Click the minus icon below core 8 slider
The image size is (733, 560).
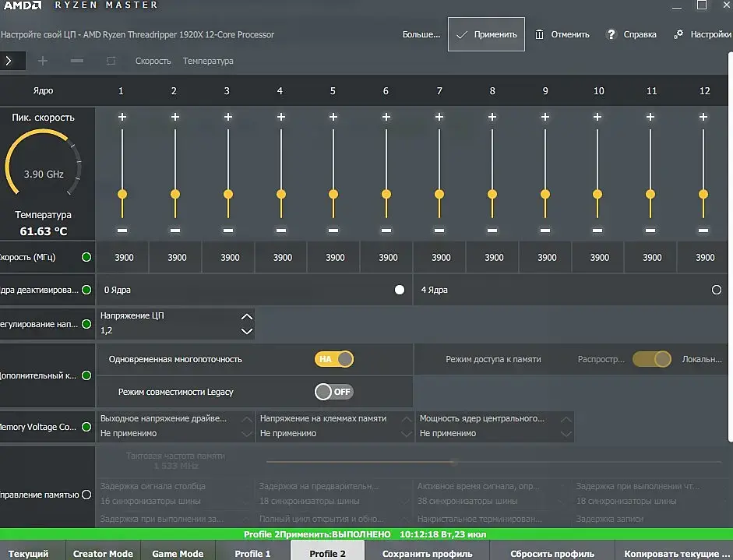[492, 231]
